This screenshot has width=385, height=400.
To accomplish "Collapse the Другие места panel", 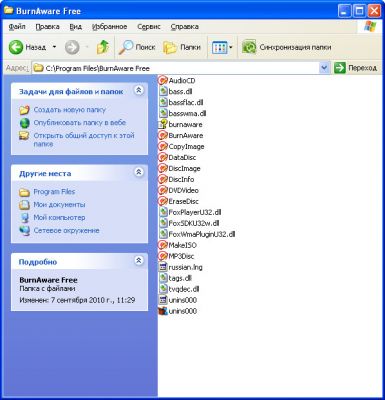I will pyautogui.click(x=139, y=172).
